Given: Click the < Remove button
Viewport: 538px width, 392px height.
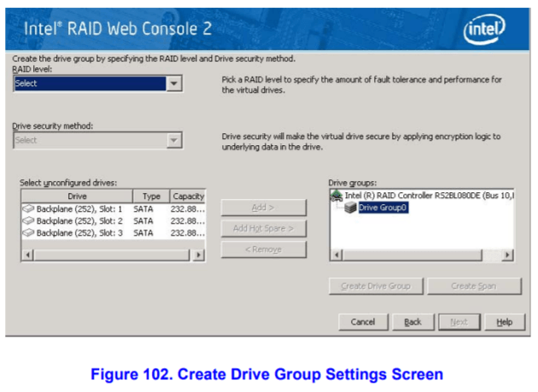Looking at the screenshot, I should (x=264, y=249).
